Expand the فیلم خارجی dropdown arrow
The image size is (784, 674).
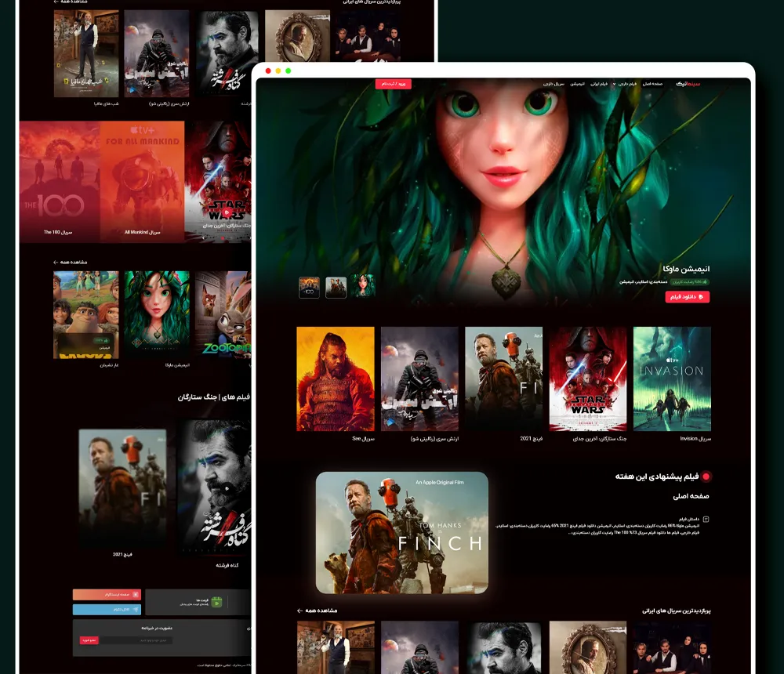click(614, 84)
